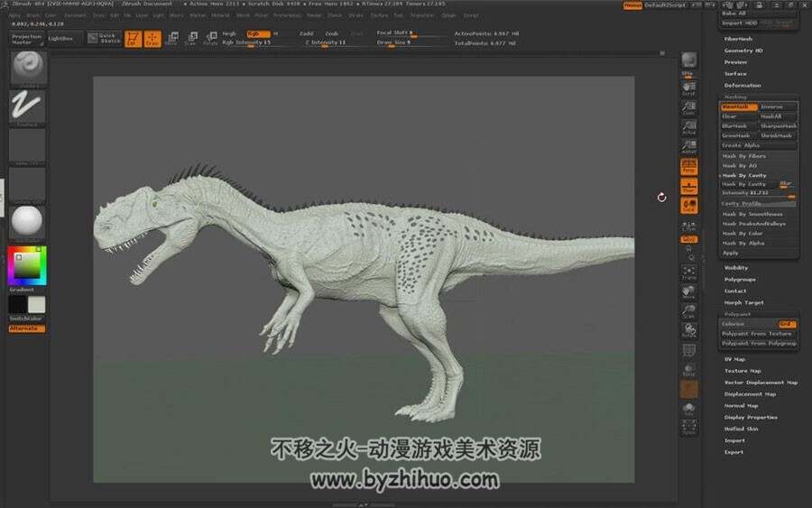Toggle the Local symmetry button

click(x=688, y=206)
